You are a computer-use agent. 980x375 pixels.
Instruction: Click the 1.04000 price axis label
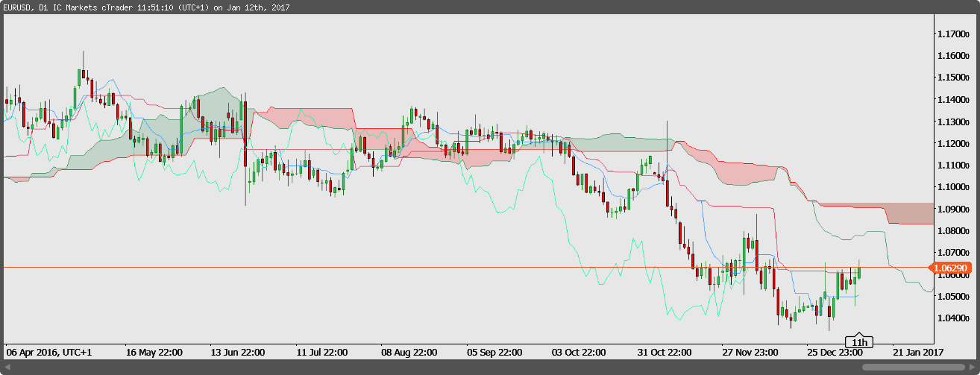[x=955, y=318]
